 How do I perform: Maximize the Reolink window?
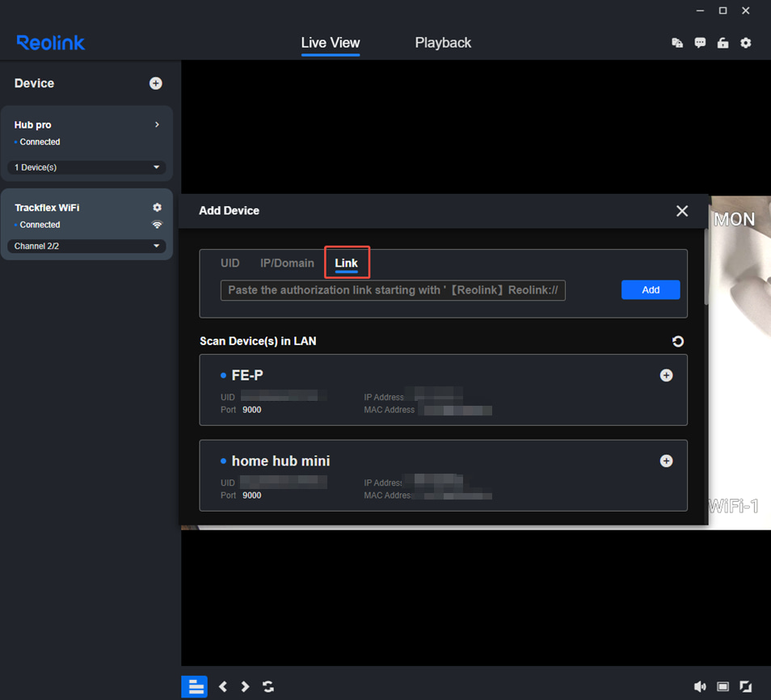tap(723, 11)
